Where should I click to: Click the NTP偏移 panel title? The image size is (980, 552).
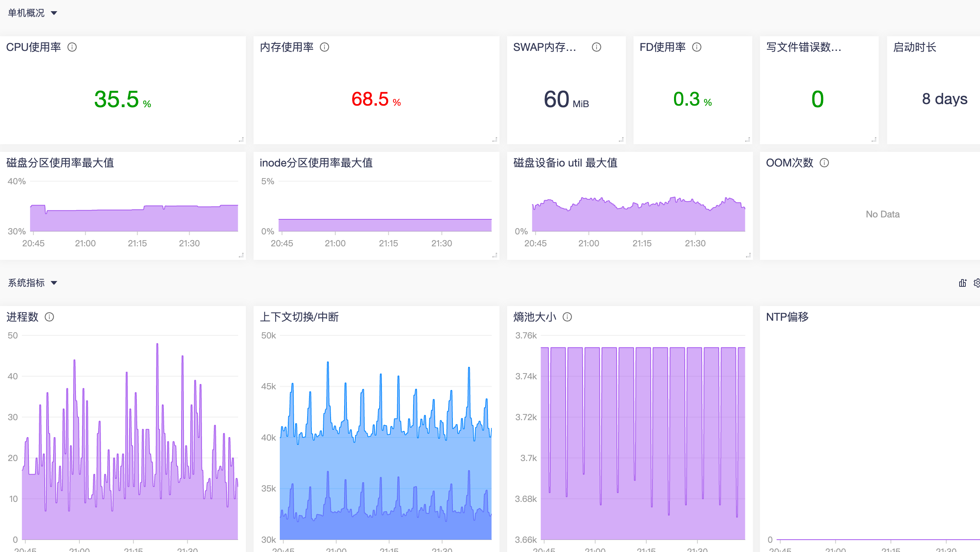point(787,317)
